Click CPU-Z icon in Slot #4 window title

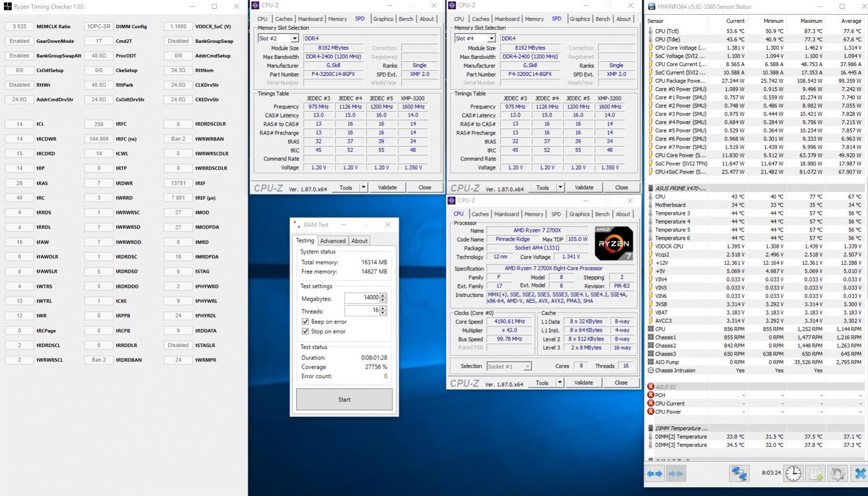pyautogui.click(x=452, y=5)
